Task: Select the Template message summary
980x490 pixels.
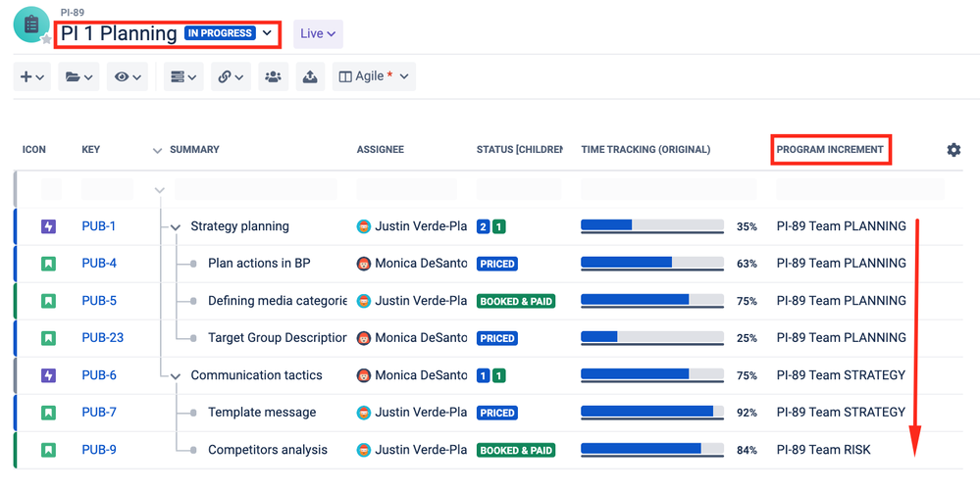Action: click(x=262, y=412)
